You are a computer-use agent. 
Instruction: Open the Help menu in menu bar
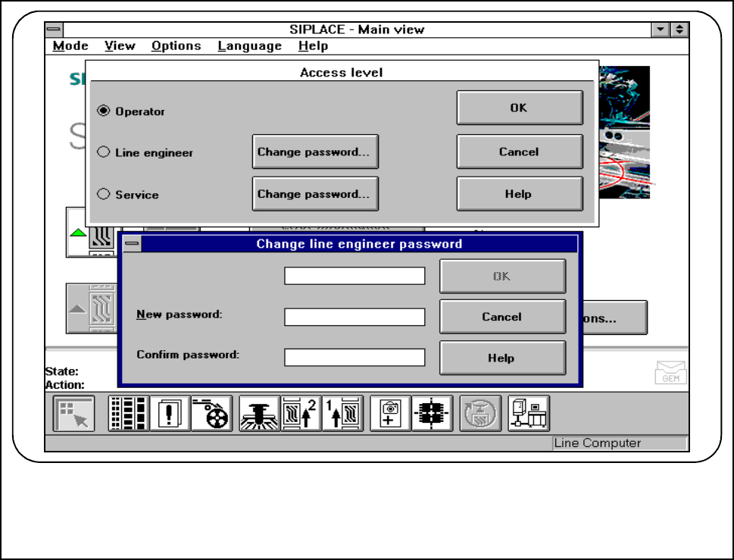tap(313, 46)
